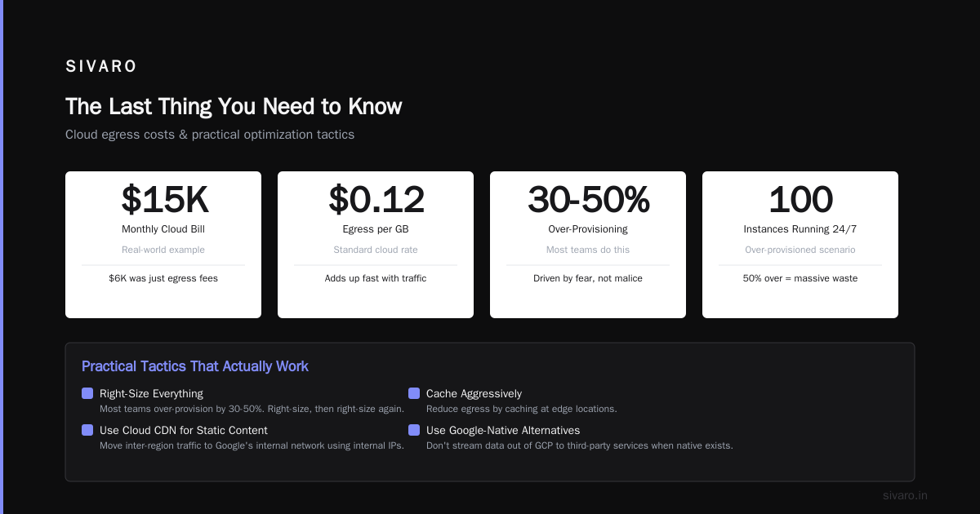The image size is (980, 514).
Task: Click the description about over-provisioning by 30-50%
Action: pyautogui.click(x=252, y=409)
